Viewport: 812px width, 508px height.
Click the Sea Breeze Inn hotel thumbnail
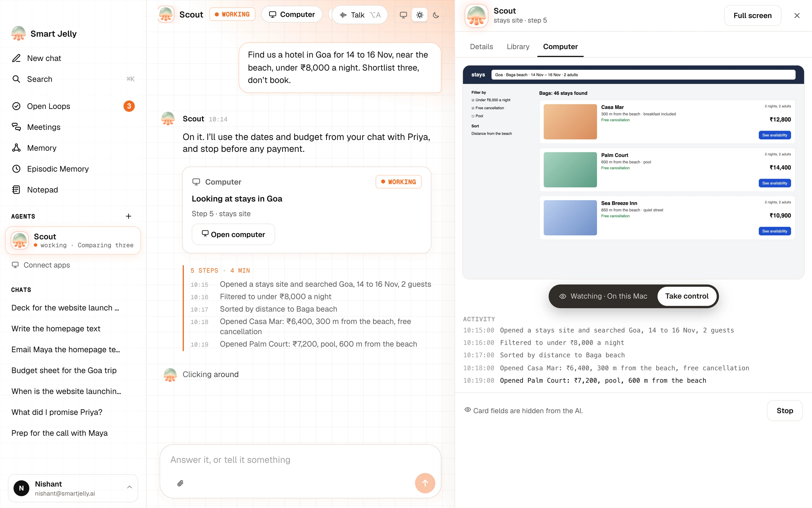click(x=570, y=218)
